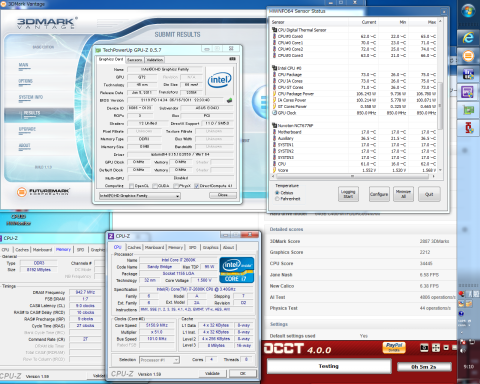
Task: Click the GPU Clock sensor icon in HWiNFO
Action: pos(274,113)
